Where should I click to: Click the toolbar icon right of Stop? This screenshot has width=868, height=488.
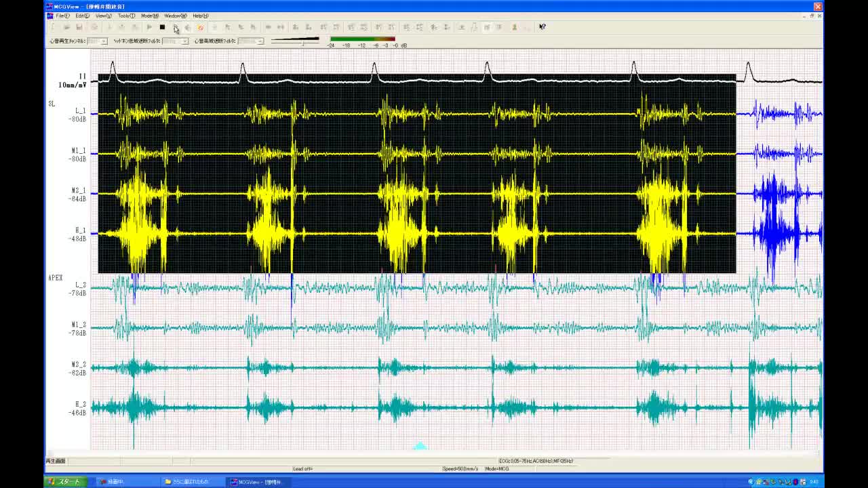(175, 27)
